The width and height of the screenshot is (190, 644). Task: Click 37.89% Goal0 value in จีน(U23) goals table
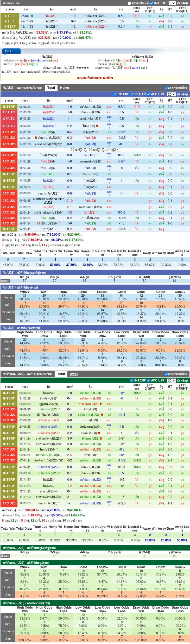coord(122,299)
